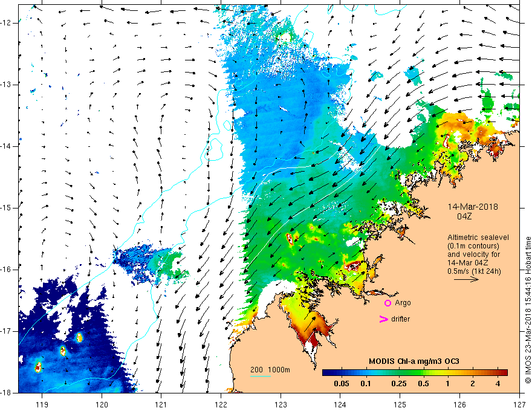
Task: Click the magenta Argo circle legend symbol
Action: [x=388, y=303]
